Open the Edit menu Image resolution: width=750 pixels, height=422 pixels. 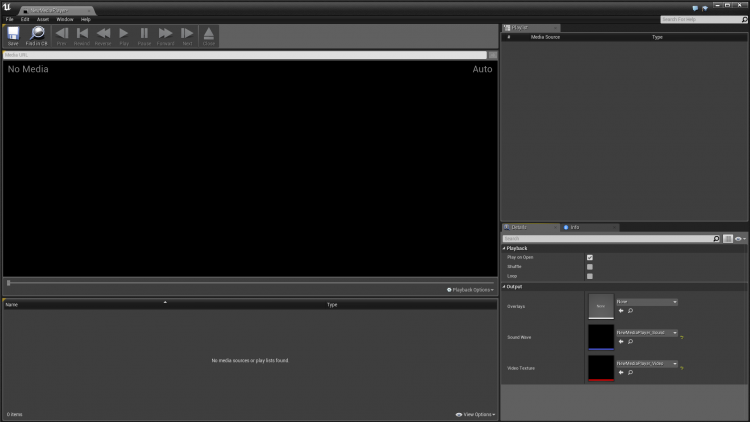coord(25,19)
